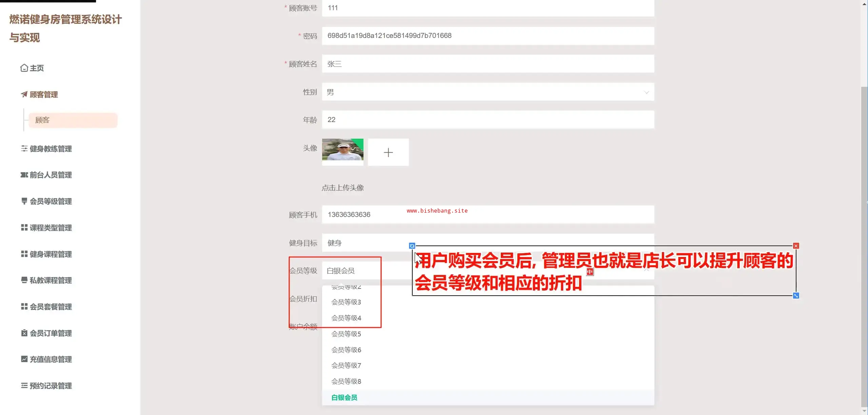Close the red annotation box with X

(796, 246)
